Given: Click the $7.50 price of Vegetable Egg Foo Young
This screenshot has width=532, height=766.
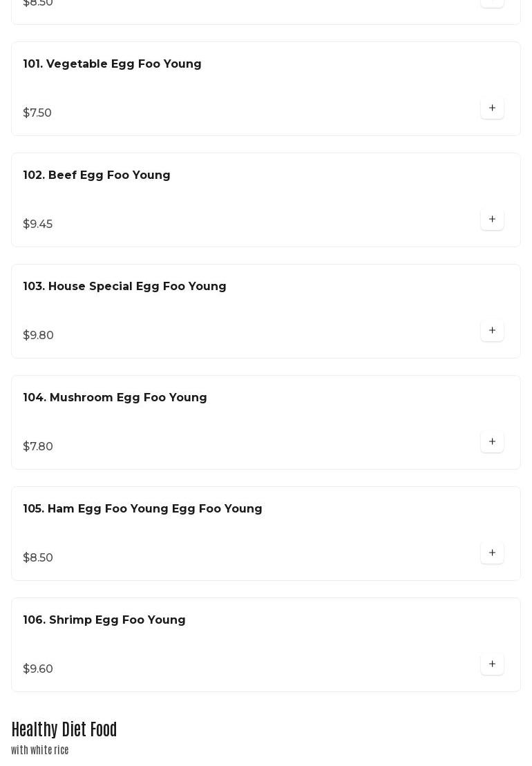Looking at the screenshot, I should click(x=37, y=113).
